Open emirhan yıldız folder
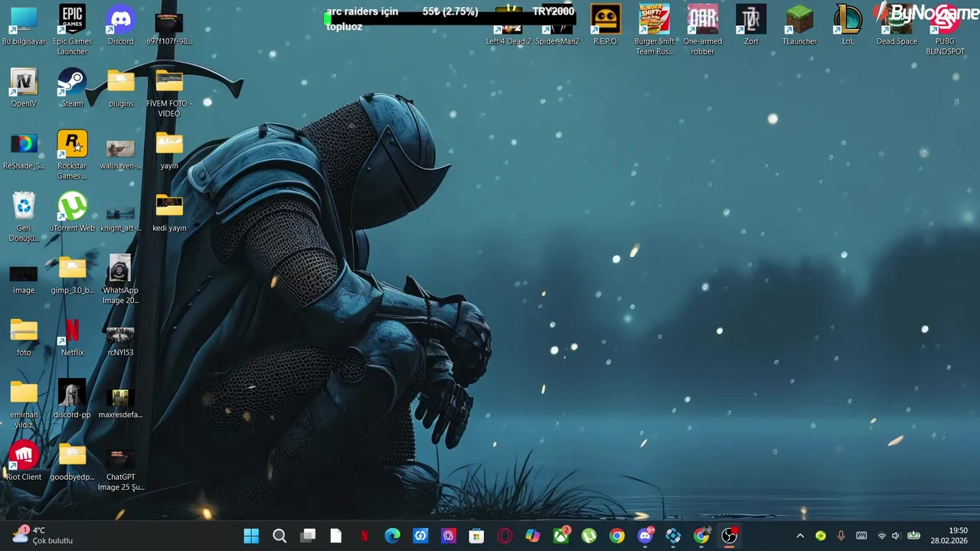The width and height of the screenshot is (980, 551). click(x=24, y=404)
